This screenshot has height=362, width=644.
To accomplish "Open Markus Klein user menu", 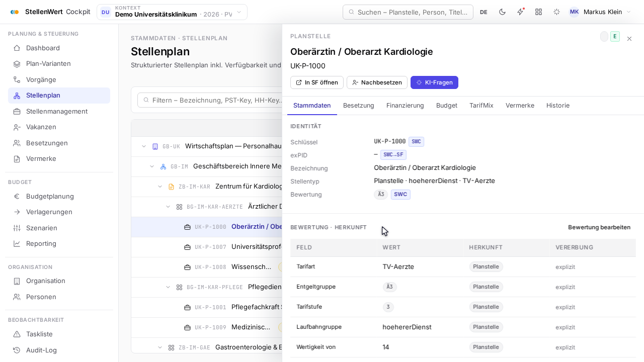I will click(600, 12).
